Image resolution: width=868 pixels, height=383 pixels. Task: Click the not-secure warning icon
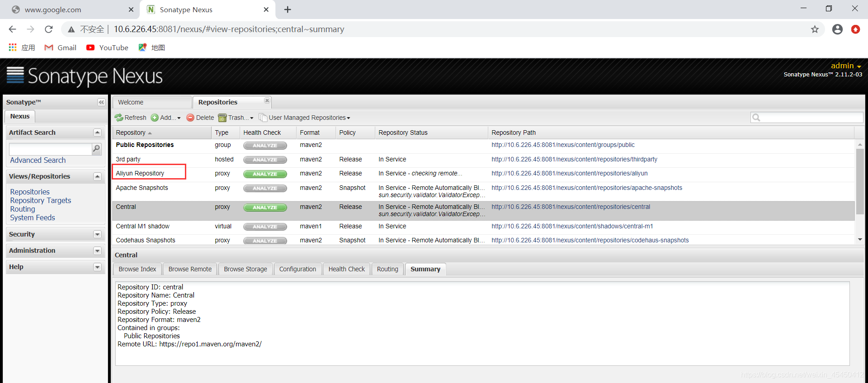point(71,29)
